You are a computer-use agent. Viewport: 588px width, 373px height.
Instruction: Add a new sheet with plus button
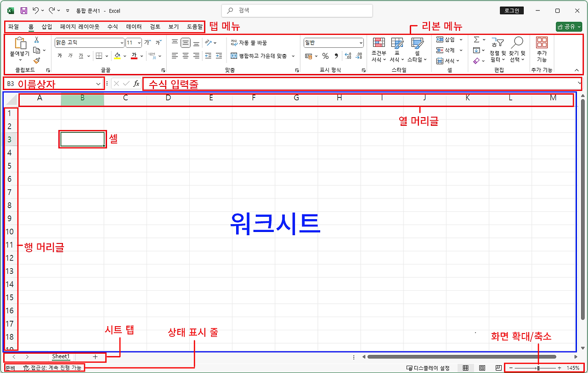click(x=95, y=356)
